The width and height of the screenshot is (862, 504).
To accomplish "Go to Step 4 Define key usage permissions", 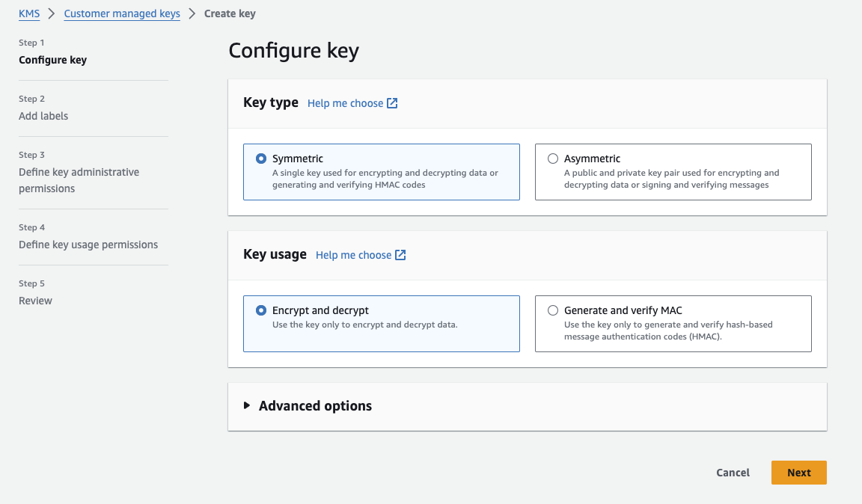I will tap(88, 245).
